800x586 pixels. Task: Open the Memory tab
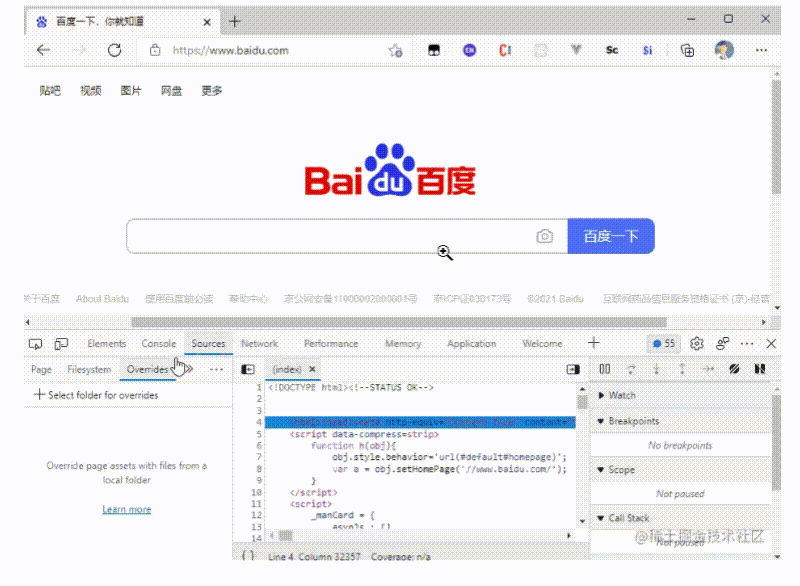[x=403, y=344]
